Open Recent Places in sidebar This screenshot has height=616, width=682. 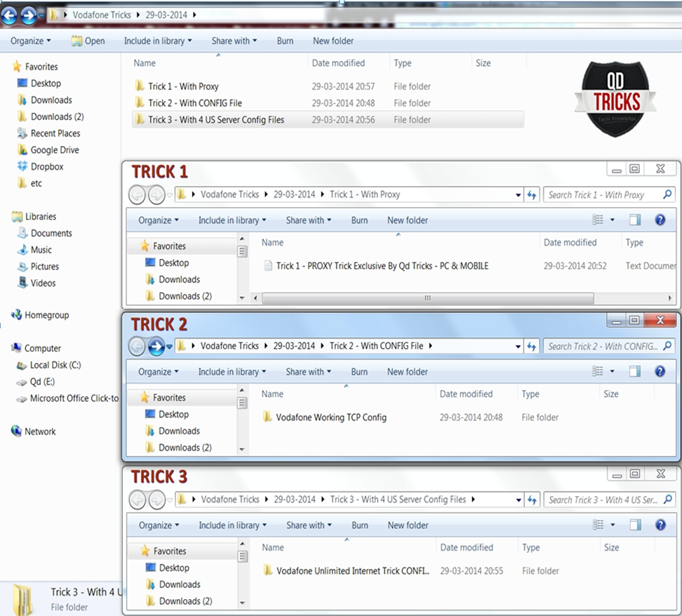[48, 133]
